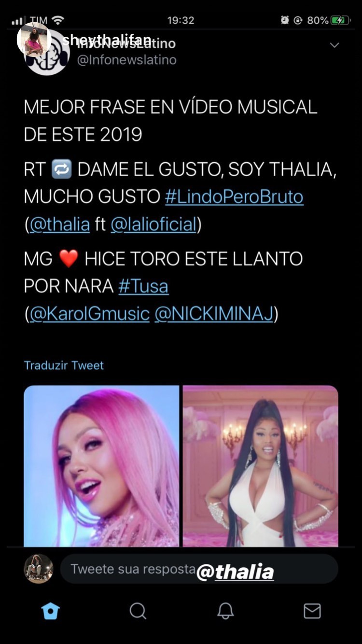Image resolution: width=362 pixels, height=644 pixels.
Task: Tap Traduzir Tweet to translate
Action: [x=64, y=365]
